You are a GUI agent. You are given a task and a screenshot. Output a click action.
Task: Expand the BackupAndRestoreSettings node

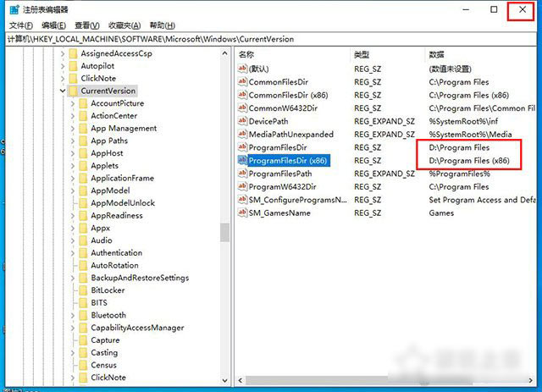[x=73, y=278]
